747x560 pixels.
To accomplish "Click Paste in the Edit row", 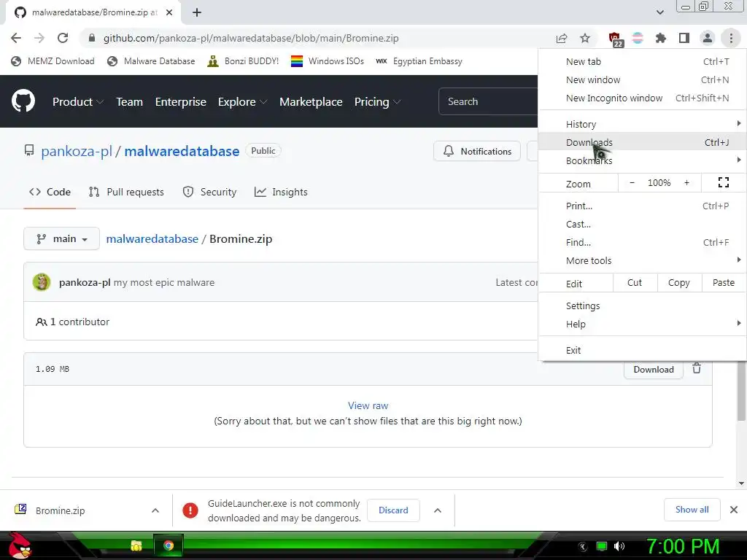I will click(723, 282).
